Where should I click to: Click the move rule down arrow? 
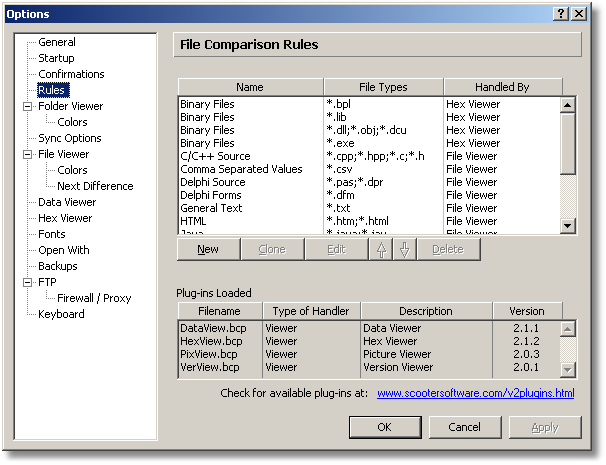point(405,249)
